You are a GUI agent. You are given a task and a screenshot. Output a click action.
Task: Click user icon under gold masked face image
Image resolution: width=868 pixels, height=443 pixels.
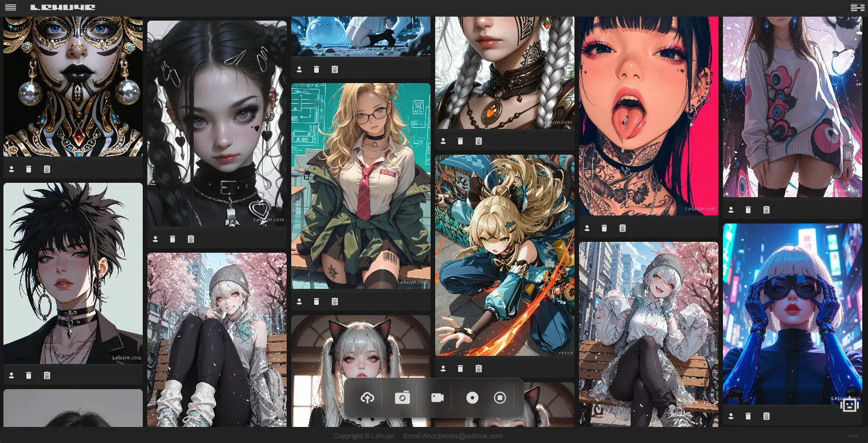click(11, 169)
